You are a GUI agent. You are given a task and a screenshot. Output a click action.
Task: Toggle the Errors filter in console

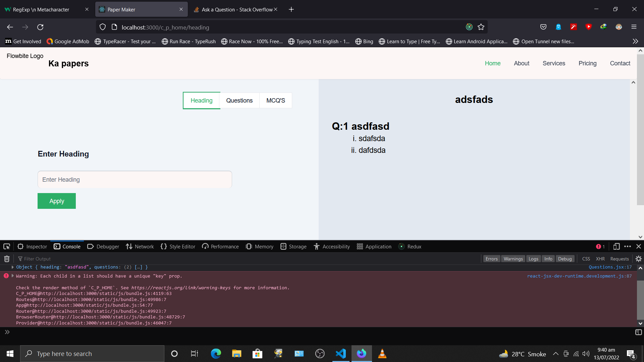point(491,258)
